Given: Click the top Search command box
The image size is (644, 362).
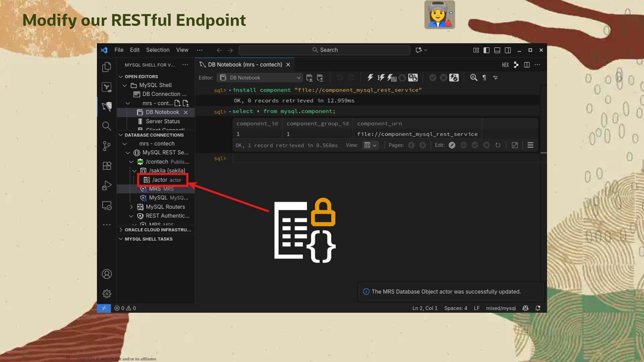Looking at the screenshot, I should pyautogui.click(x=325, y=50).
